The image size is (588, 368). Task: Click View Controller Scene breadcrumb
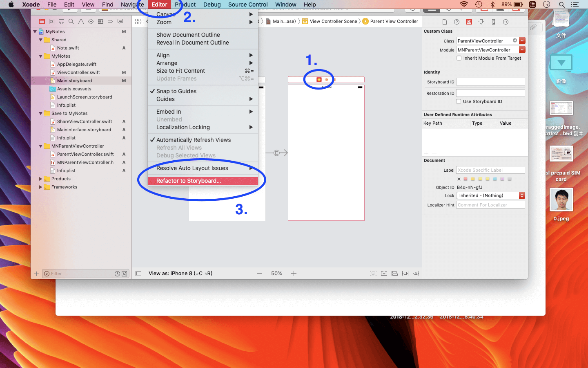[x=330, y=21]
